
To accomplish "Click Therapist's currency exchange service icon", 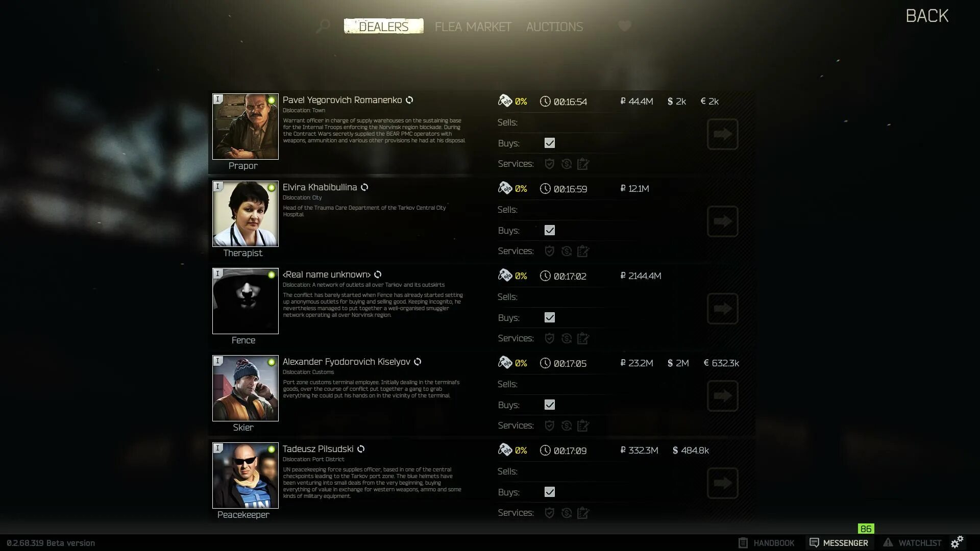I will click(566, 251).
